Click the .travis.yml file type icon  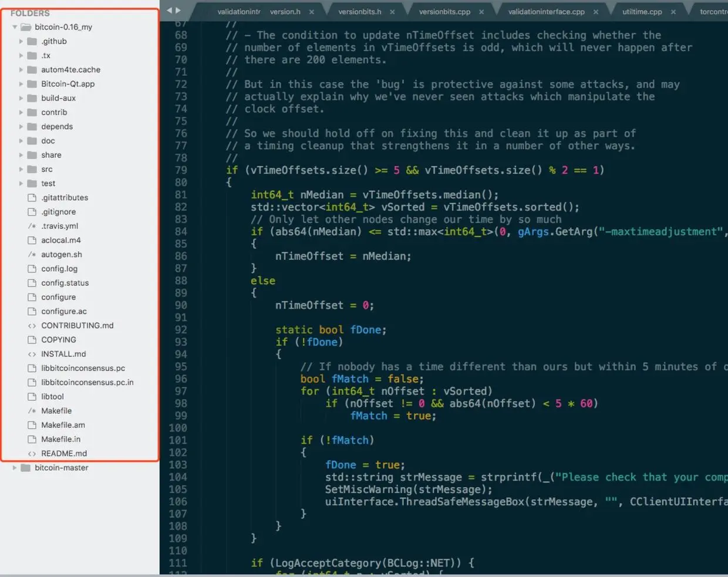(x=32, y=226)
